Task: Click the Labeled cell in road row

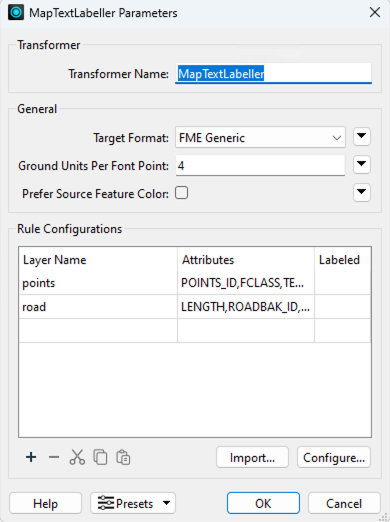Action: click(x=343, y=307)
